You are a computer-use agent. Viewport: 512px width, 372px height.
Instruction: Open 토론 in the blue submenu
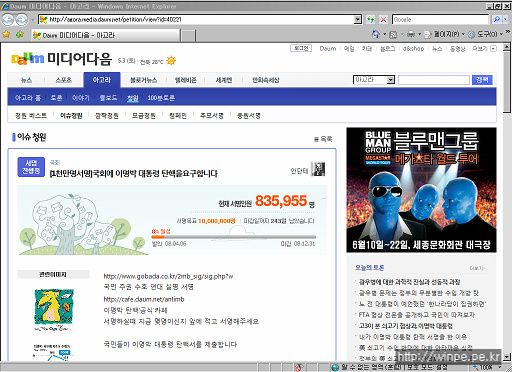(56, 98)
